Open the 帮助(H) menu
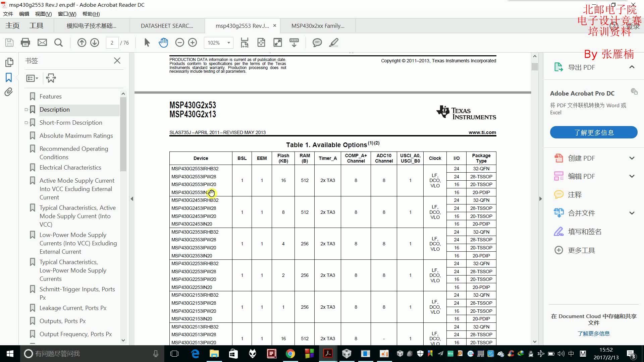 [x=91, y=14]
